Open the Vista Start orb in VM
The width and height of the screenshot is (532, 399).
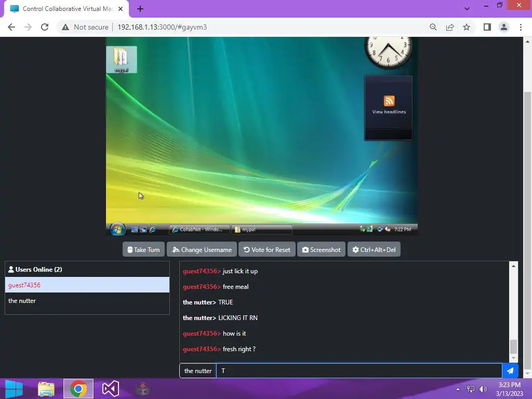click(117, 229)
